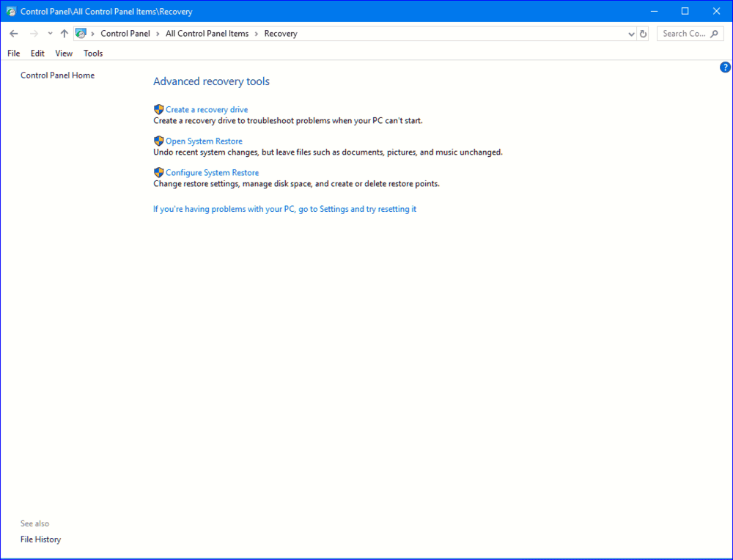The image size is (733, 560).
Task: Open the Tools menu
Action: [93, 54]
